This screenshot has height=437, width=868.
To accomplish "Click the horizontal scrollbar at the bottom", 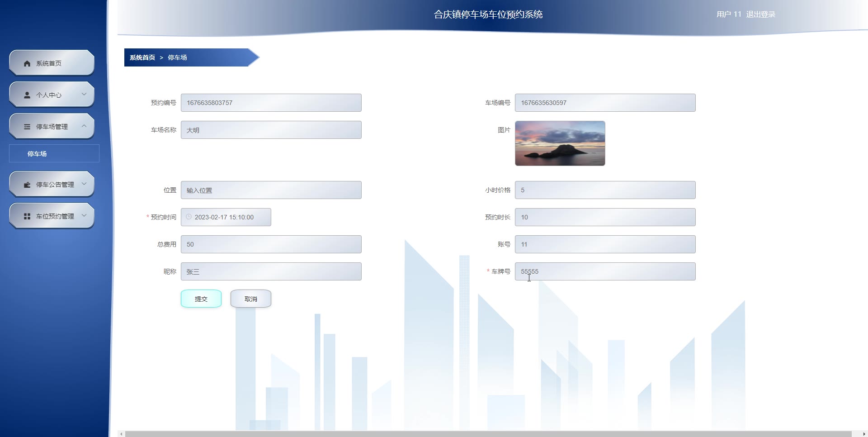I will (x=488, y=434).
